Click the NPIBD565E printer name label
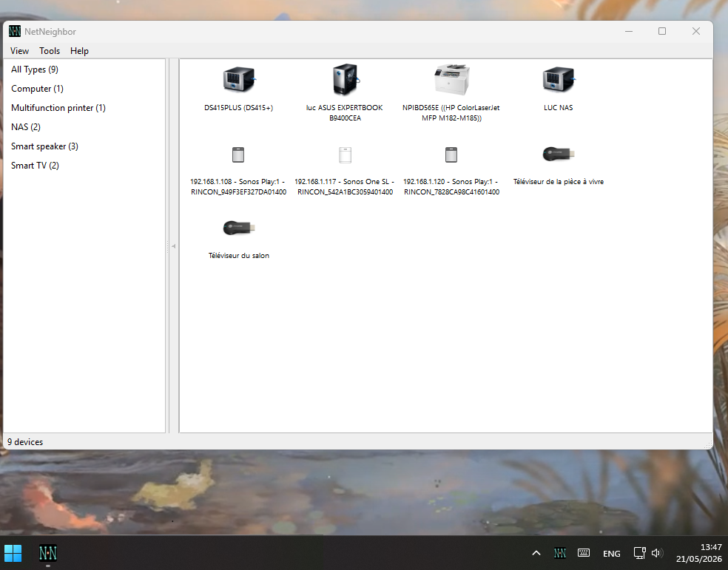Image resolution: width=728 pixels, height=570 pixels. [x=451, y=112]
